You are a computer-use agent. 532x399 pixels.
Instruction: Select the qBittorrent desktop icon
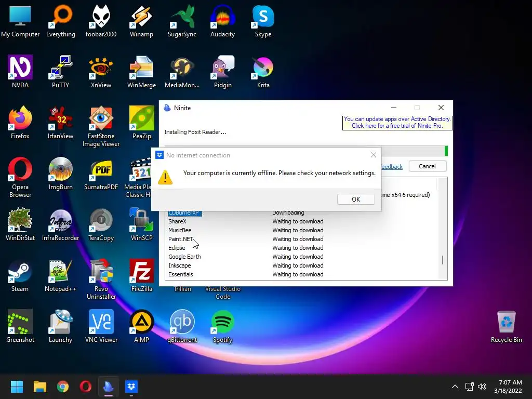(x=182, y=326)
